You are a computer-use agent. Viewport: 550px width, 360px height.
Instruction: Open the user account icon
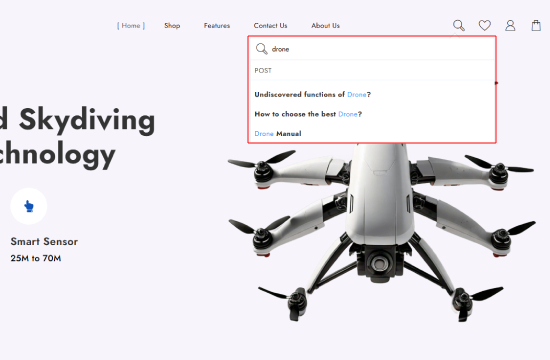[x=510, y=25]
